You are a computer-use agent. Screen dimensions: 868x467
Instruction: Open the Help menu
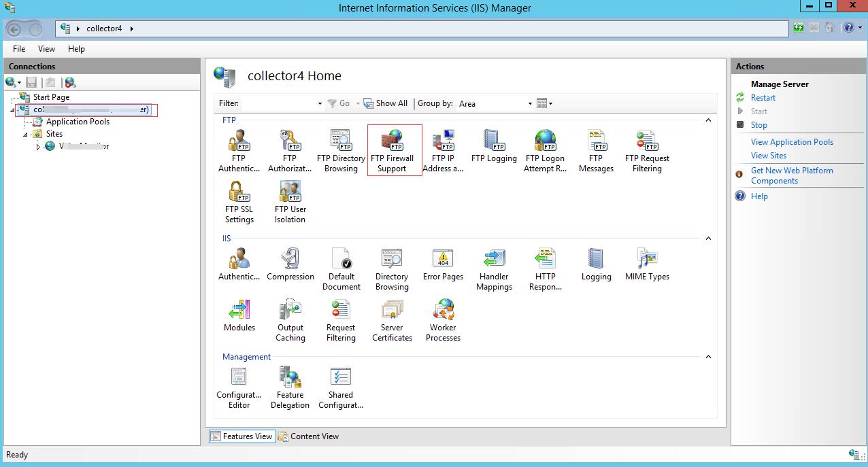click(76, 49)
